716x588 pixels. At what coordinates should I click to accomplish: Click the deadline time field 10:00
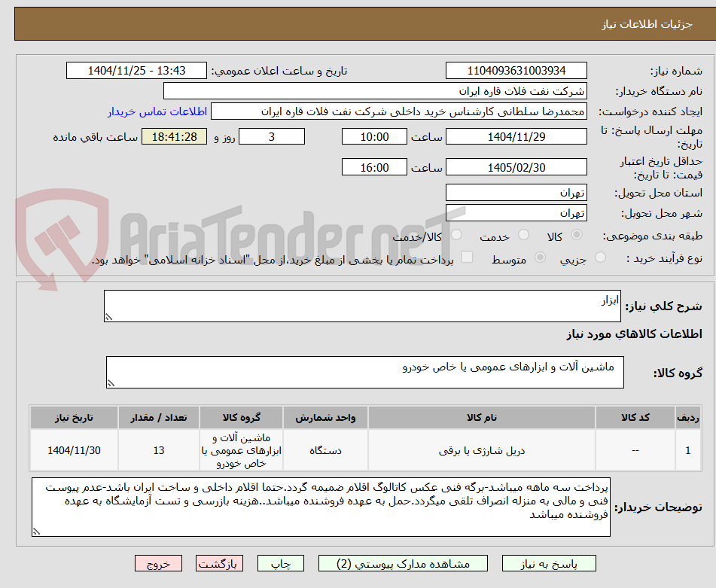tap(374, 136)
